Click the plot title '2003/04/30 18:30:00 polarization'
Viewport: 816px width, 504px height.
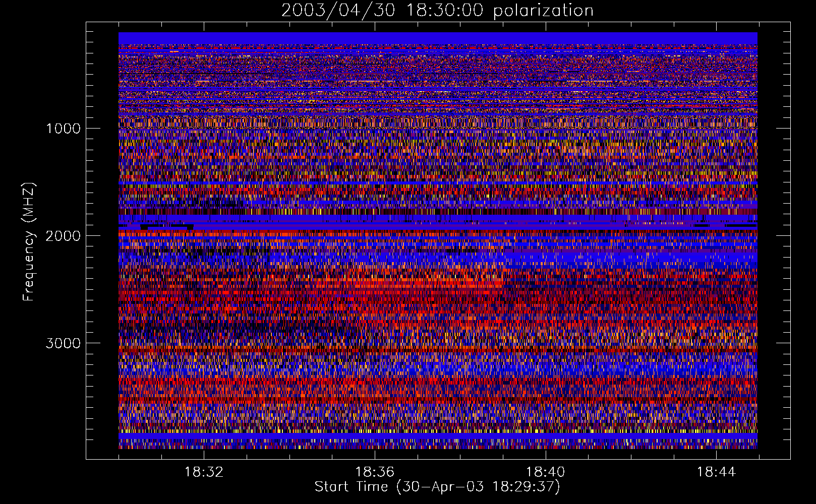tap(437, 11)
